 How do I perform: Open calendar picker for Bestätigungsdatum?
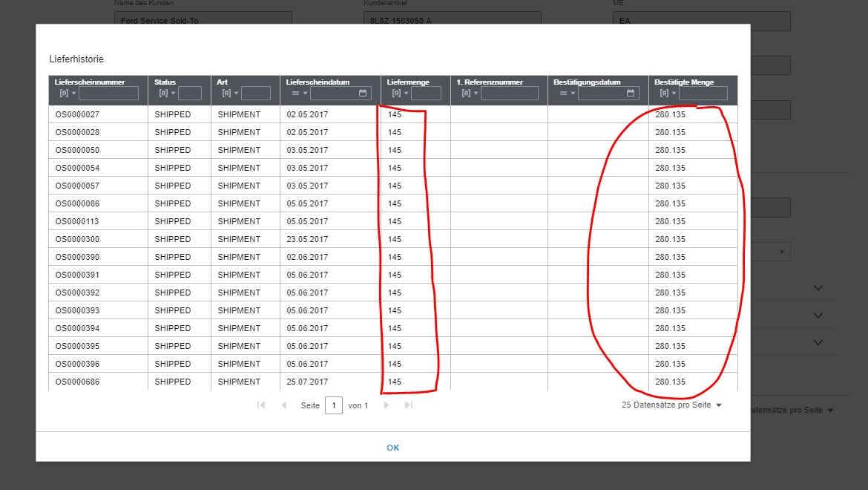pos(631,93)
